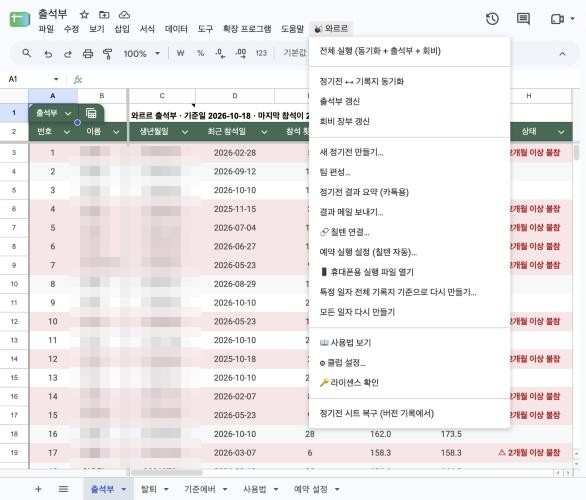Select 휴대폰용 실행 파일 열기

tap(410, 272)
